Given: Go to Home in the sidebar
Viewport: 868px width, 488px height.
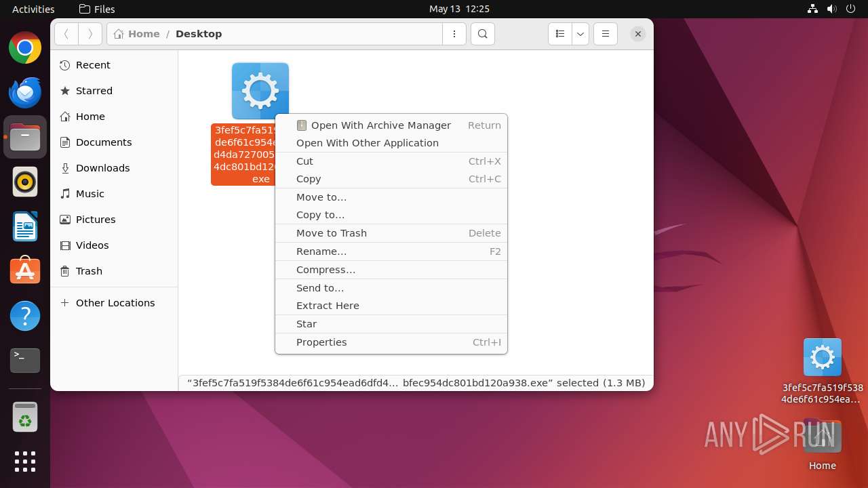Looking at the screenshot, I should [x=114, y=117].
